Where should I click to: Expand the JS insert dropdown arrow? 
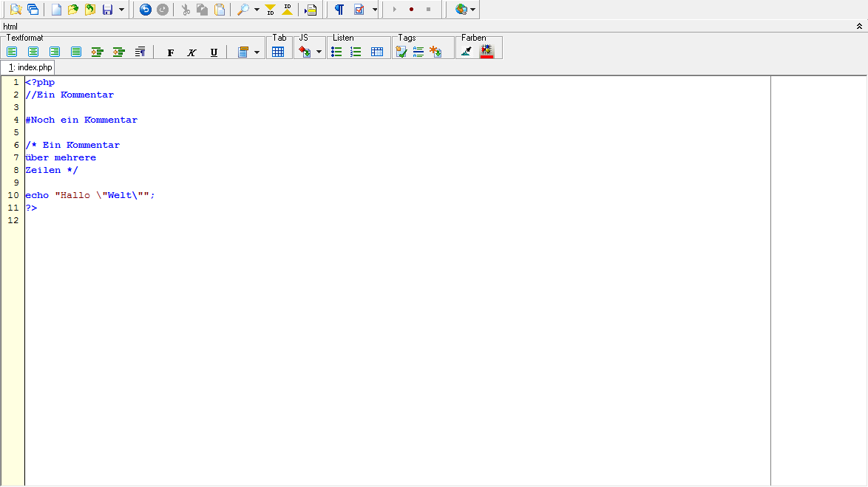click(319, 52)
